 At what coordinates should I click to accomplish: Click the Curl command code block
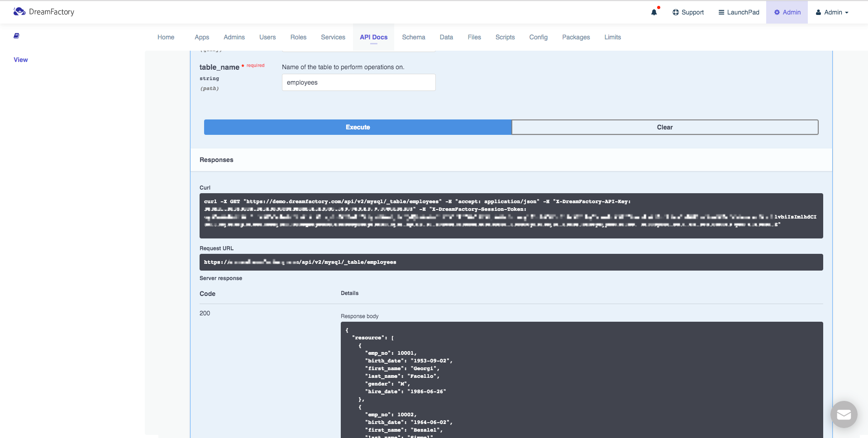click(511, 216)
